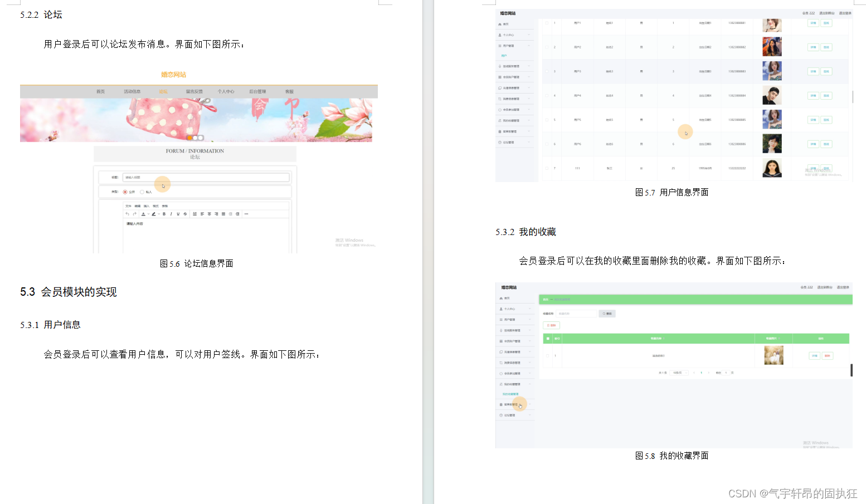
Task: Click 收藏名称 search input in figure 5.8
Action: (x=576, y=314)
